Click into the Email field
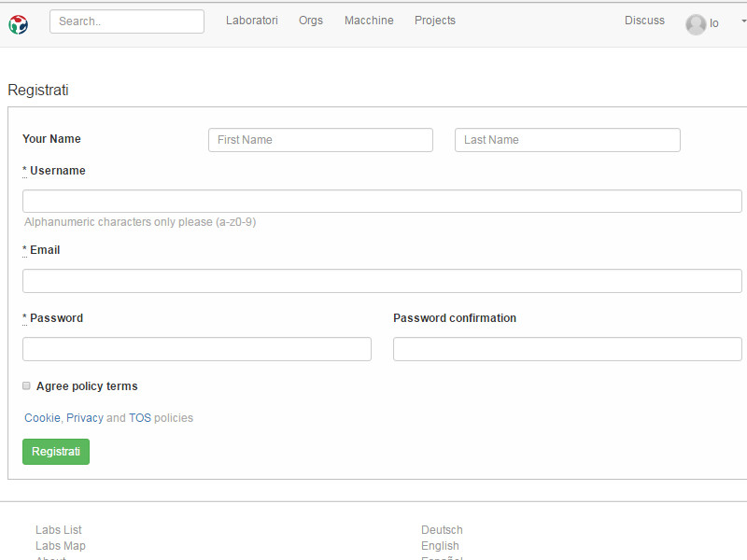The width and height of the screenshot is (747, 560). (382, 281)
